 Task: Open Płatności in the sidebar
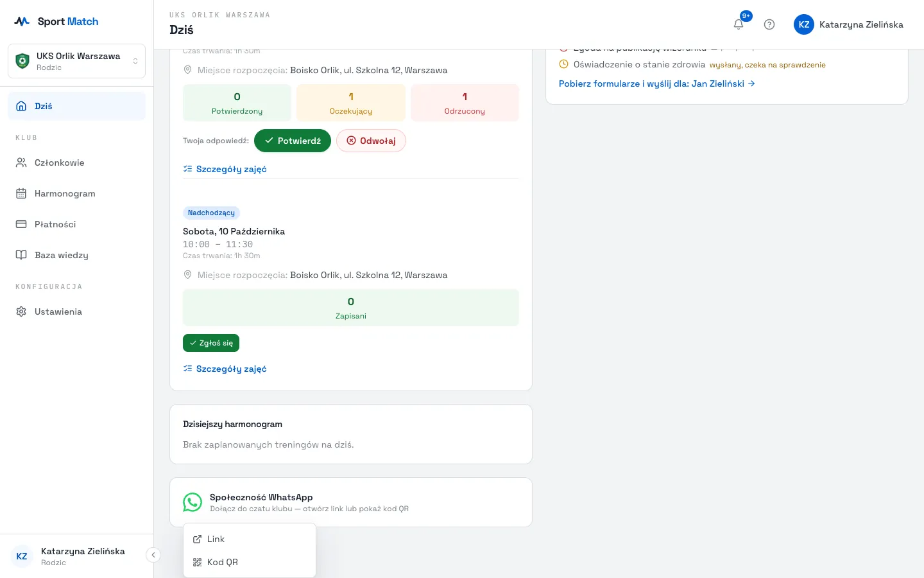(76, 224)
